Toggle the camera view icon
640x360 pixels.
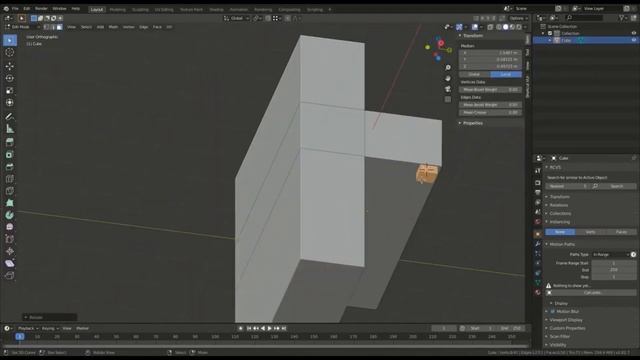point(448,89)
